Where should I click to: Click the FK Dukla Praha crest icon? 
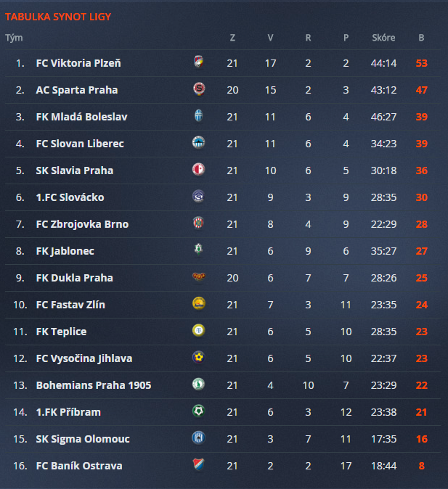click(x=199, y=278)
